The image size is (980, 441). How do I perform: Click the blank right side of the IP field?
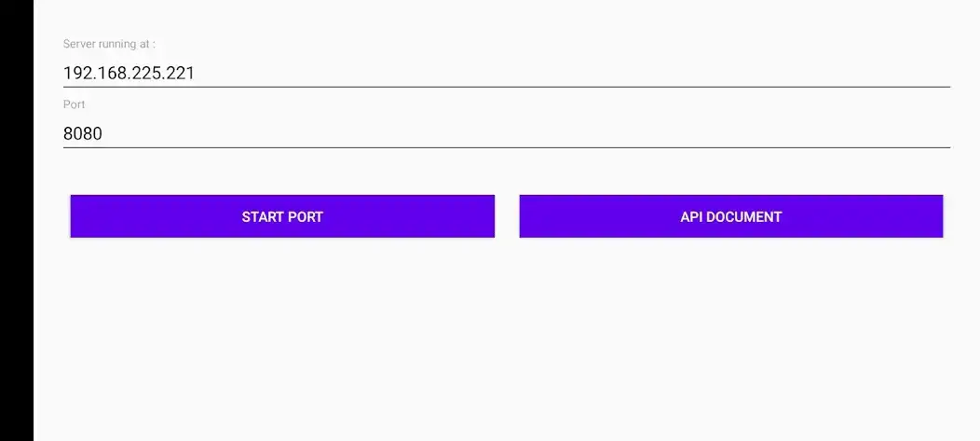point(573,73)
